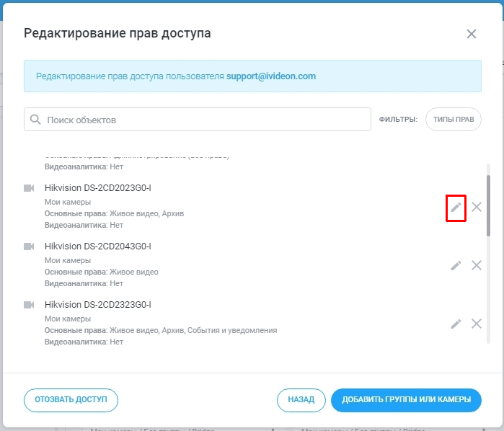Delete Hikvision DS-2CD2043G0-I from the list
504x431 pixels.
pyautogui.click(x=477, y=265)
